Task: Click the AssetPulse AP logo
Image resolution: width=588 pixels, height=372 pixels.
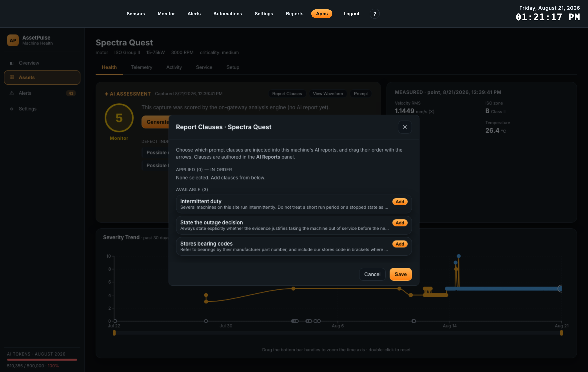Action: click(x=13, y=40)
